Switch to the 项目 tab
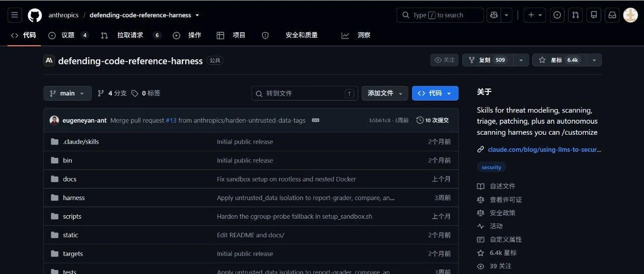This screenshot has height=274, width=644. (231, 35)
